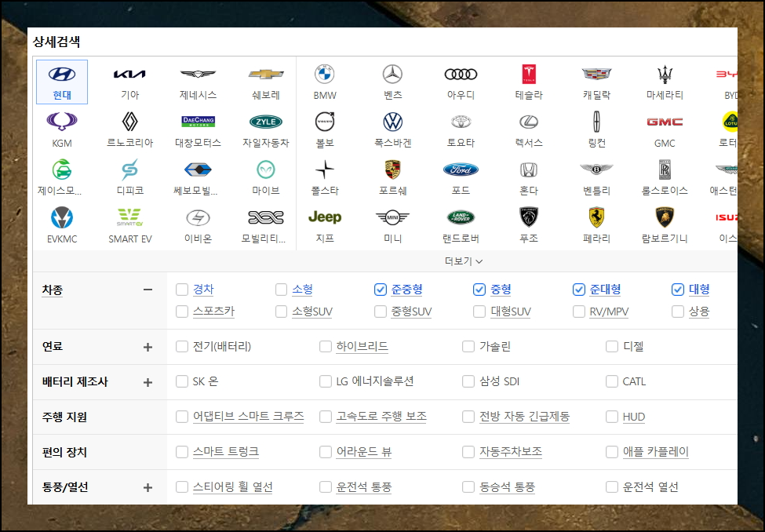The image size is (765, 532).
Task: Click the 어라운드 뷰 link text
Action: tap(364, 452)
